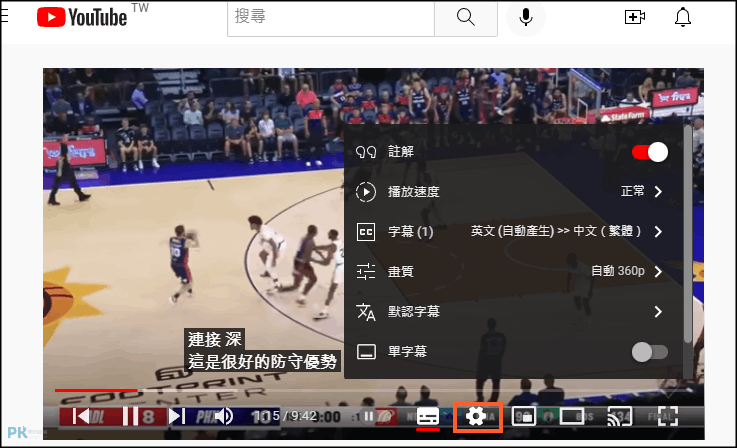The image size is (737, 448).
Task: Switch to theater mode
Action: point(572,417)
